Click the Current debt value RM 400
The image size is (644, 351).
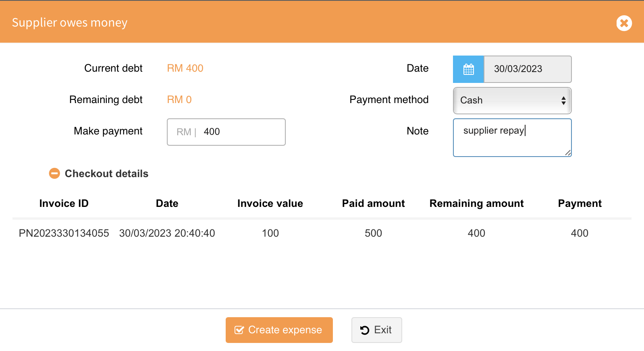coord(185,68)
